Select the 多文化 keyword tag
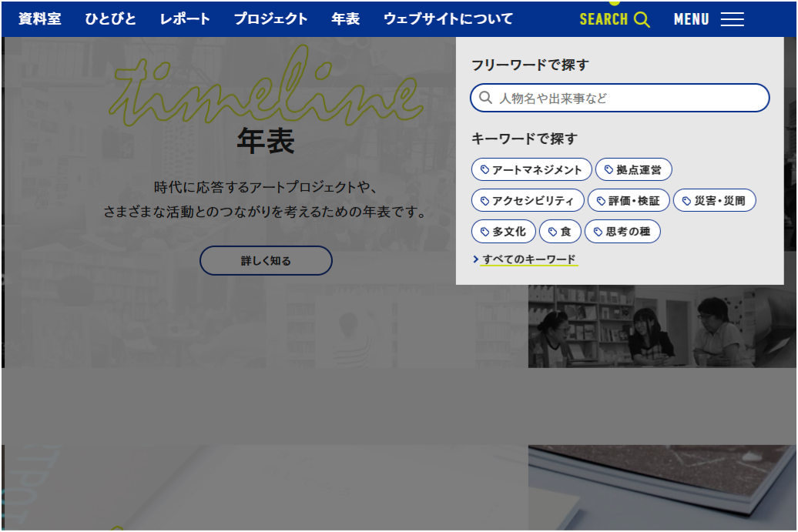 pyautogui.click(x=503, y=232)
